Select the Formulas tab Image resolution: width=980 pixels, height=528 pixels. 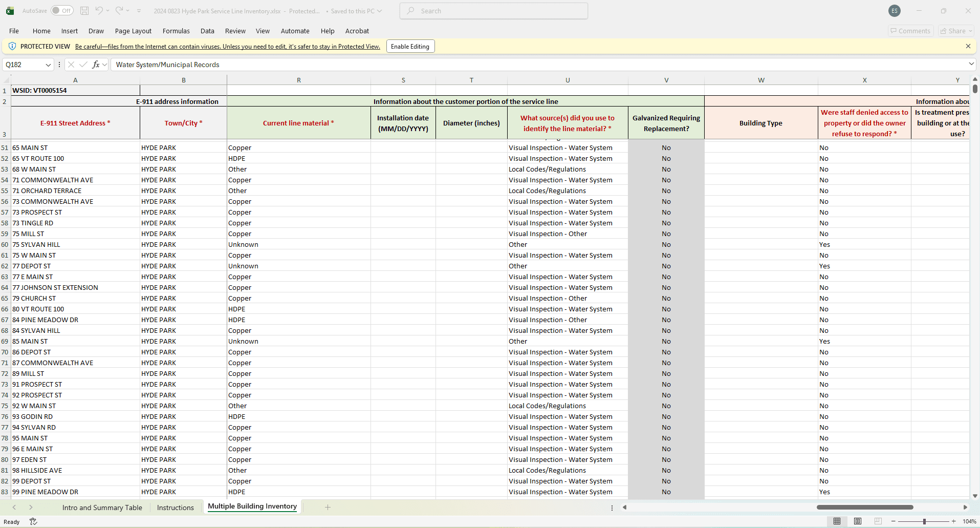pyautogui.click(x=176, y=31)
